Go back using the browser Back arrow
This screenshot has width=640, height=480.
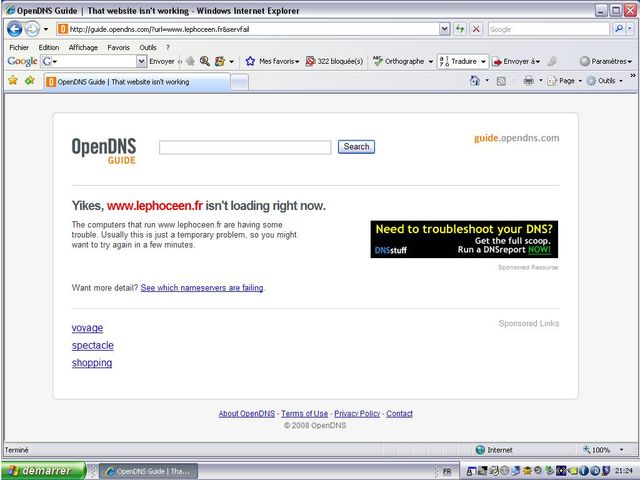(x=15, y=29)
